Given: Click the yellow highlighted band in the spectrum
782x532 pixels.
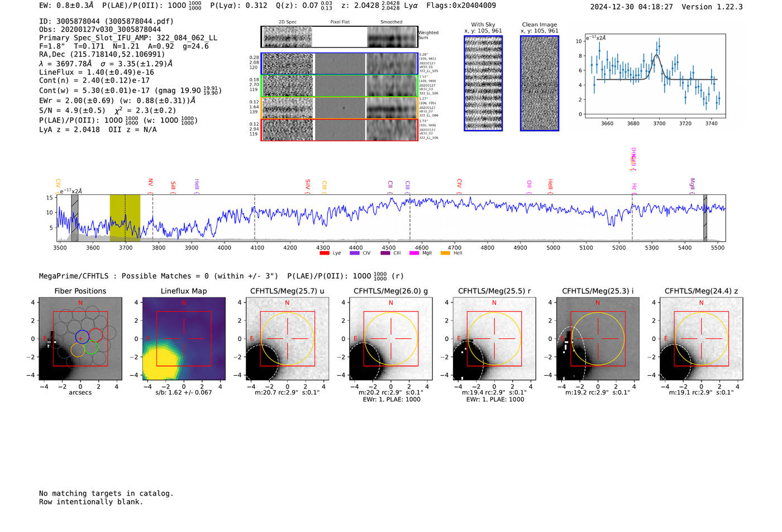Looking at the screenshot, I should click(x=125, y=218).
